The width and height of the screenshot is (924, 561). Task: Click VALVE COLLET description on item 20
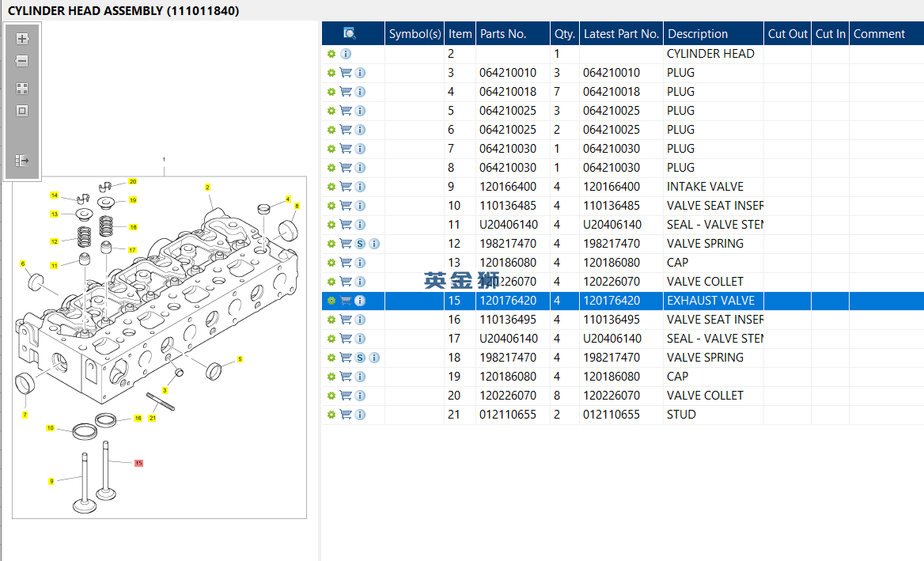point(705,396)
